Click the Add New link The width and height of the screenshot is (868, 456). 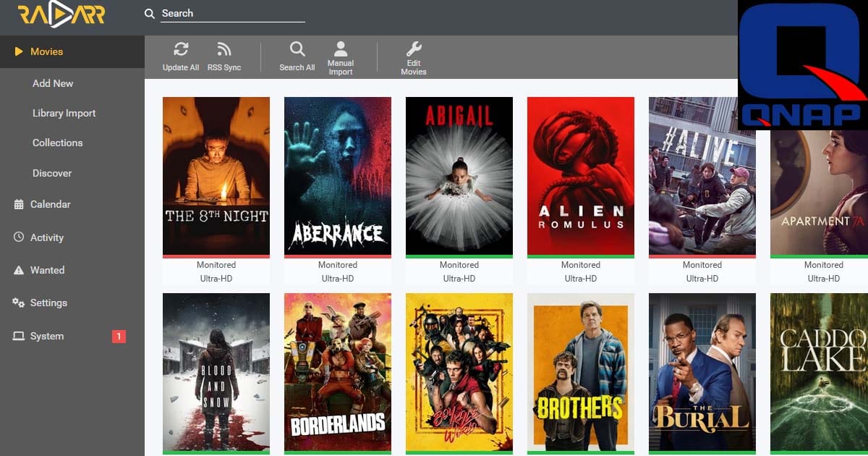pyautogui.click(x=53, y=83)
